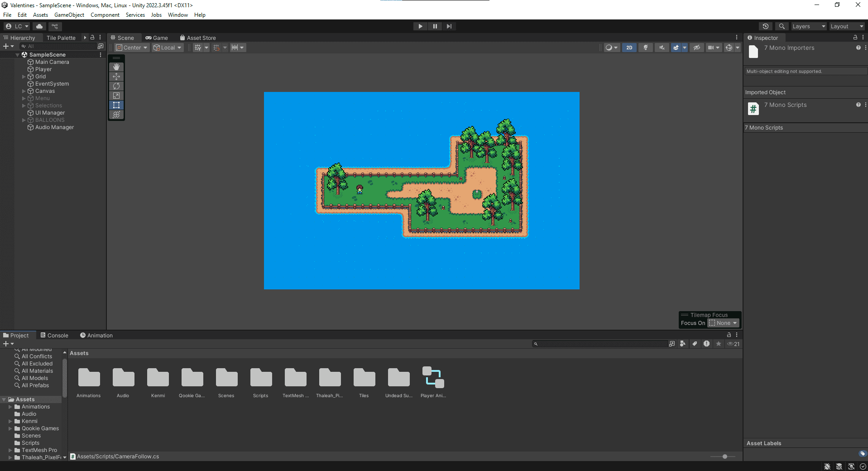Click Step frame button
This screenshot has width=868, height=471.
click(449, 26)
